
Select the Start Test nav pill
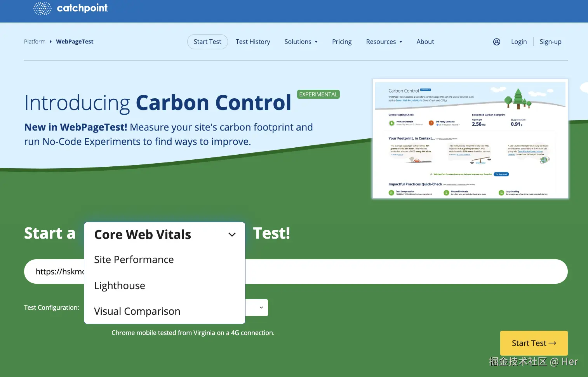(207, 42)
